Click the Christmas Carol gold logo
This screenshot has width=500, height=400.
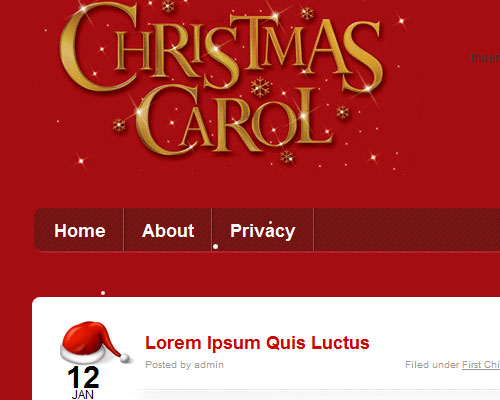tap(222, 80)
